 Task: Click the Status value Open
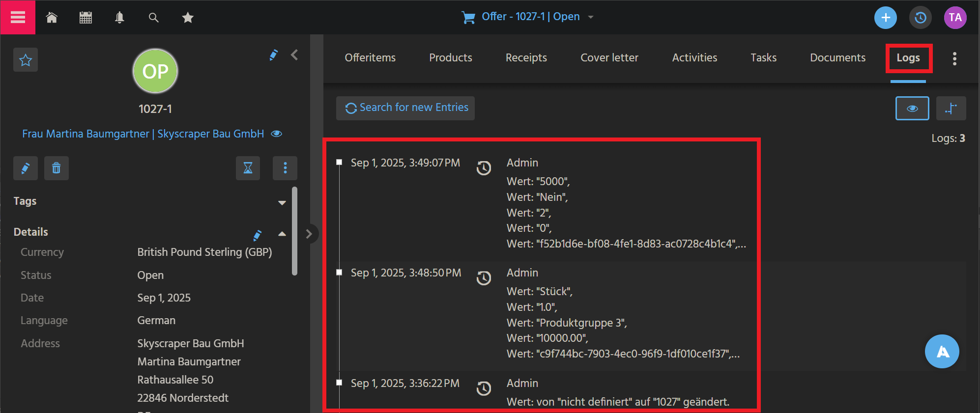tap(150, 275)
